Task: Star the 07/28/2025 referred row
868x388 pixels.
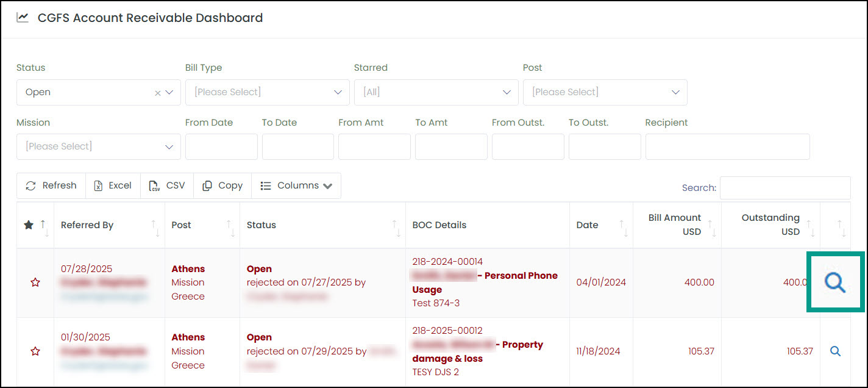Action: pos(35,282)
